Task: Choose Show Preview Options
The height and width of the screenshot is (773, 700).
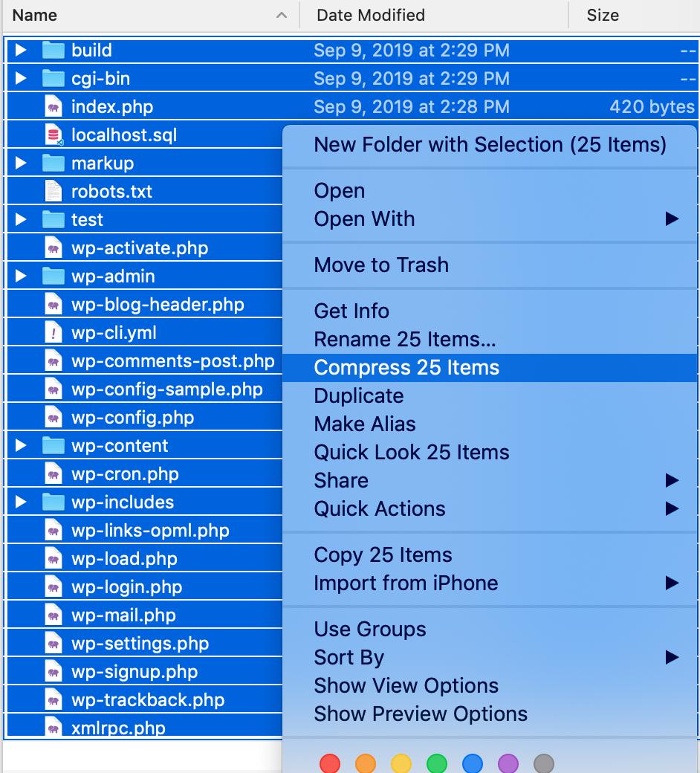Action: [490, 714]
